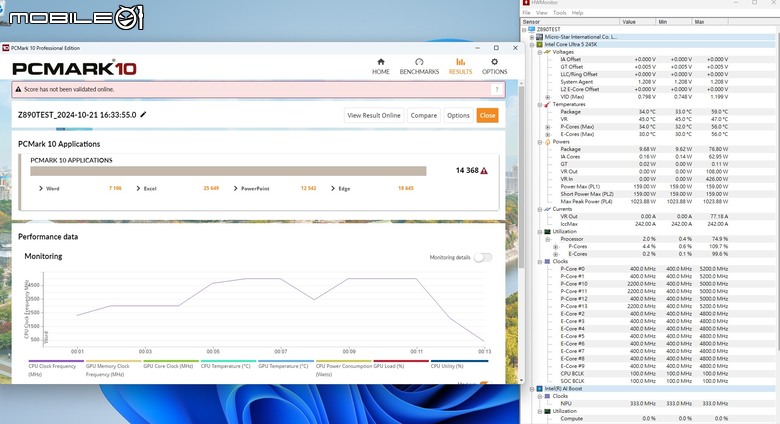Click the PCMark 10 title bar app icon
780x424 pixels.
6,48
